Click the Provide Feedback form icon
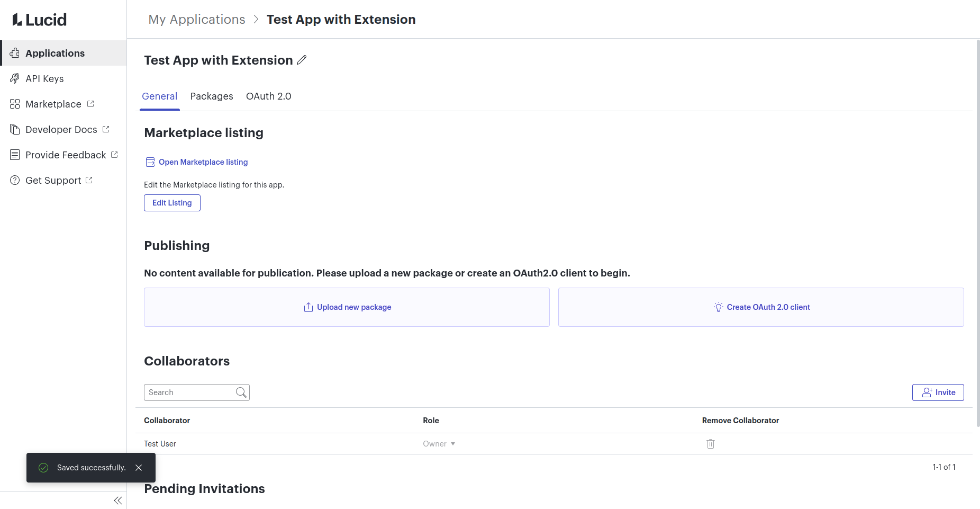Image resolution: width=980 pixels, height=509 pixels. [15, 155]
